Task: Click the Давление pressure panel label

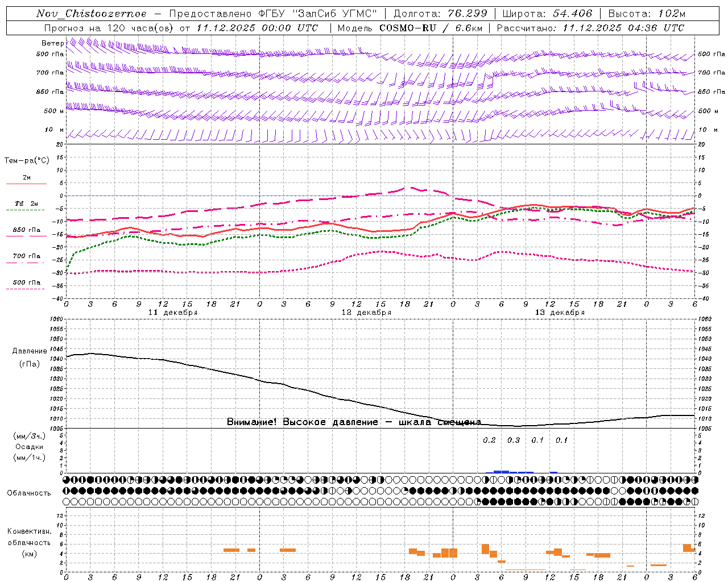Action: point(30,351)
